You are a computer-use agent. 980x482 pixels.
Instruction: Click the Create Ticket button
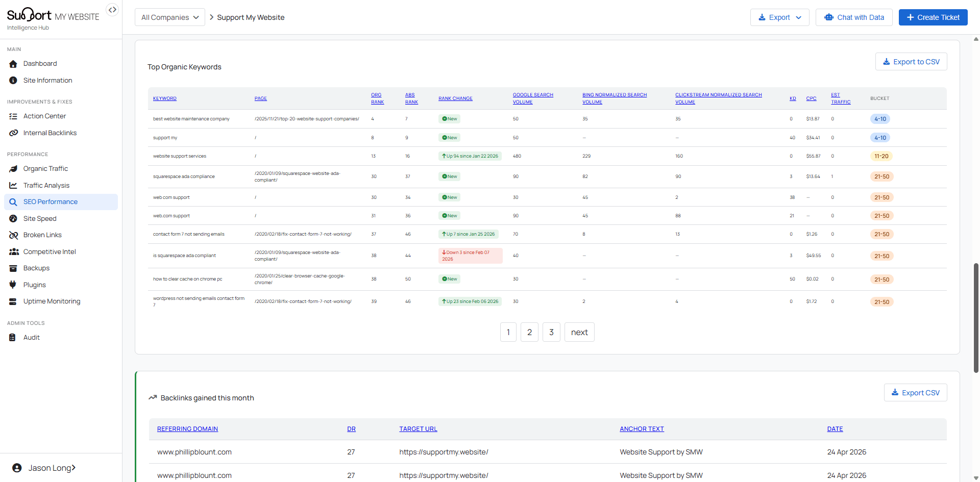pos(933,17)
